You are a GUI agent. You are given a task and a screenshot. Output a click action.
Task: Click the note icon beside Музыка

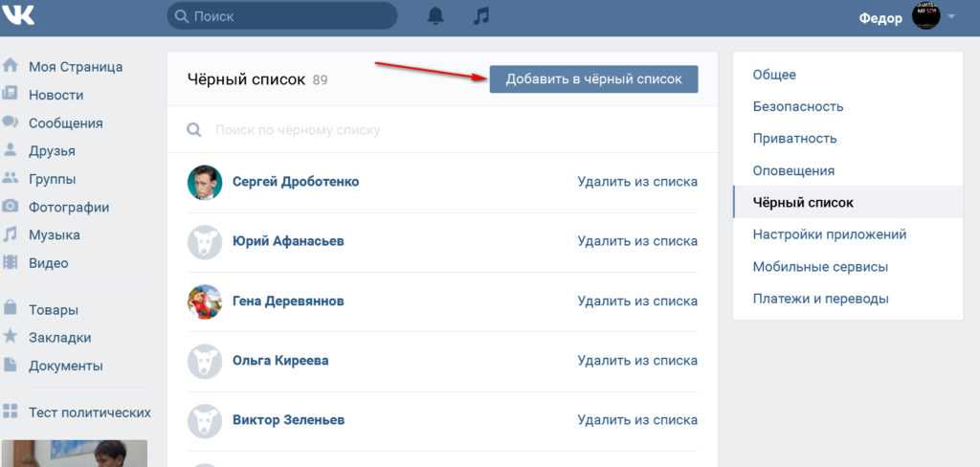[10, 234]
